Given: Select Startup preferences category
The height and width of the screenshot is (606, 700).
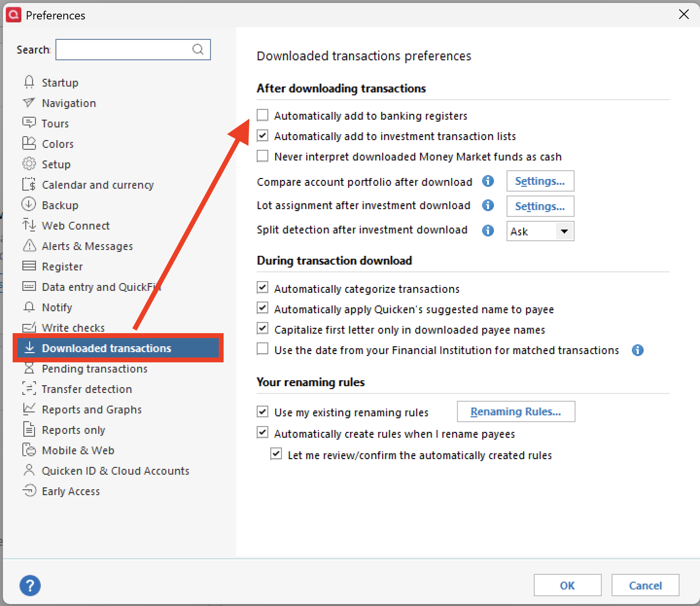Looking at the screenshot, I should coord(60,83).
